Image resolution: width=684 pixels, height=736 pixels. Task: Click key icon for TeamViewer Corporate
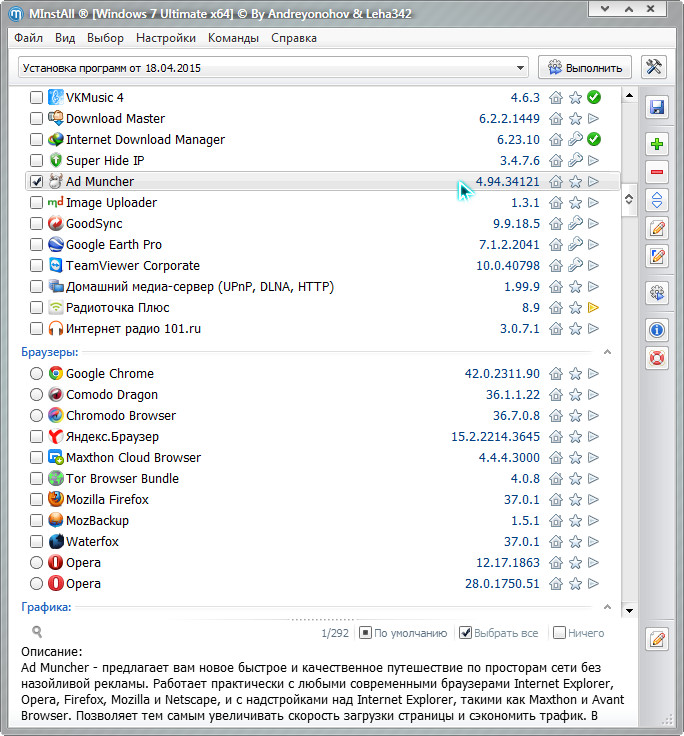coord(575,265)
